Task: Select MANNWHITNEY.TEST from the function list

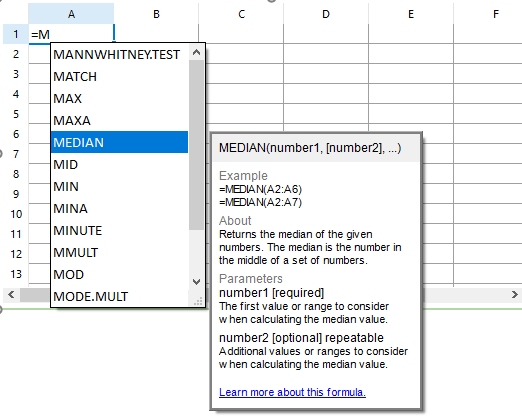Action: tap(119, 54)
